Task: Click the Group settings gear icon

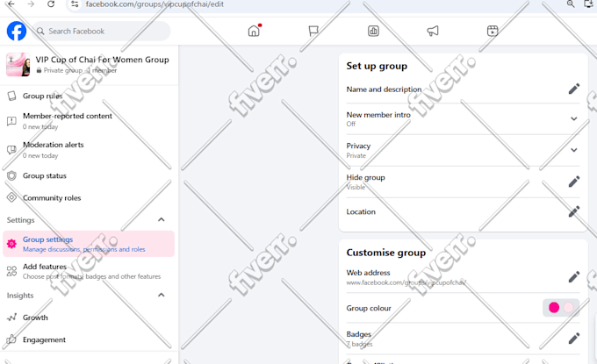Action: coord(11,244)
